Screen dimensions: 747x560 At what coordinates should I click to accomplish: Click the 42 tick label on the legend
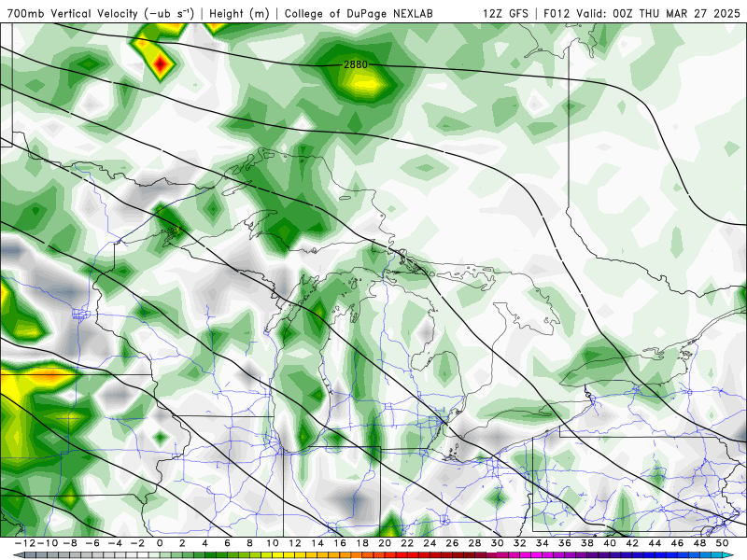(x=632, y=543)
